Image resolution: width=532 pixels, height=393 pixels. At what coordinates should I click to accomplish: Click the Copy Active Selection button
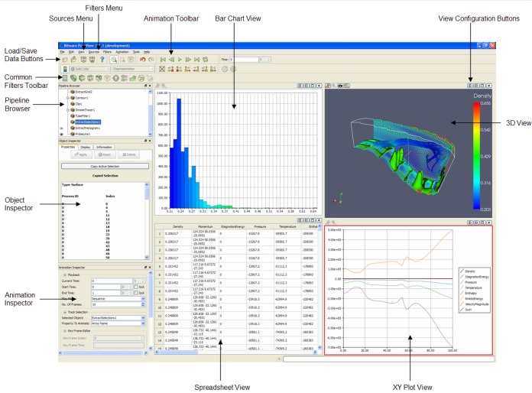click(x=105, y=165)
